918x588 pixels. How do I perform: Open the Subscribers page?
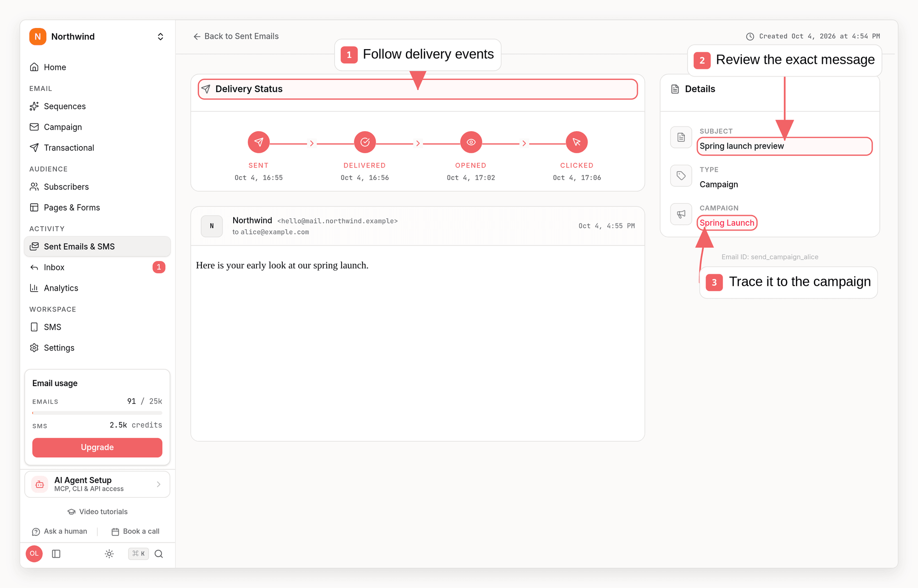[x=97, y=187]
